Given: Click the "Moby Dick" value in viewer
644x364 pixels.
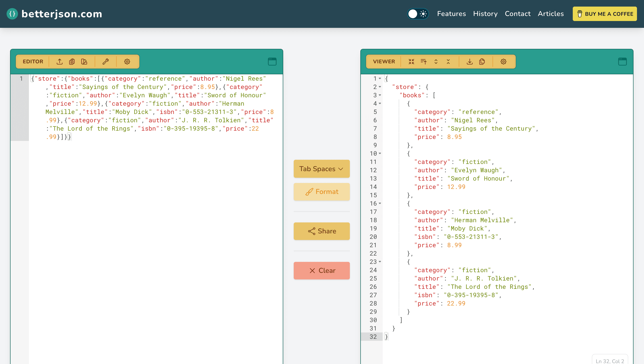Looking at the screenshot, I should click(467, 229).
